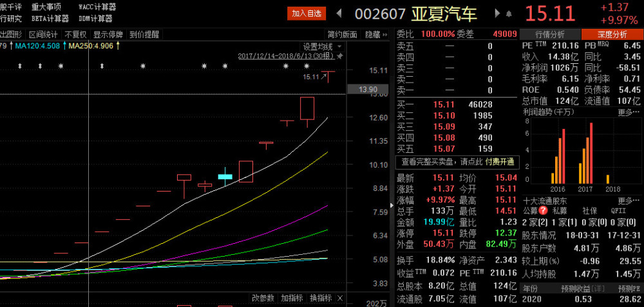Screen dimensions: 644x307
Task: Click the 委差 value 49009
Action: point(505,35)
